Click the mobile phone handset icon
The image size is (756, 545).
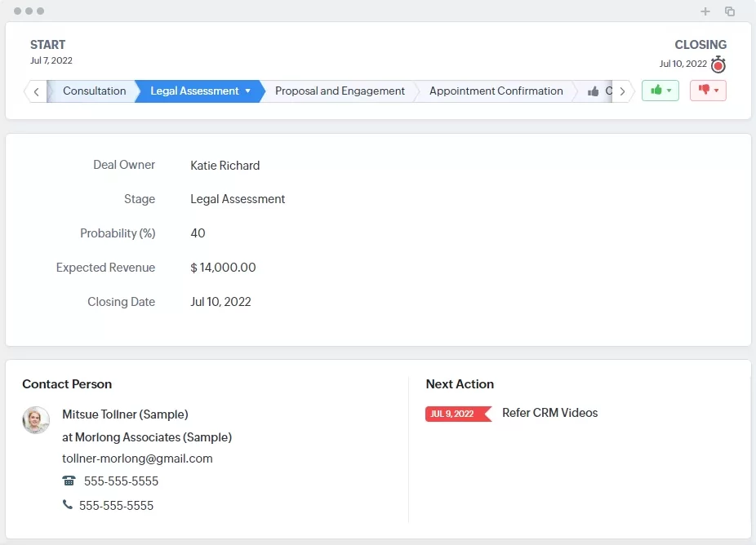(x=67, y=505)
